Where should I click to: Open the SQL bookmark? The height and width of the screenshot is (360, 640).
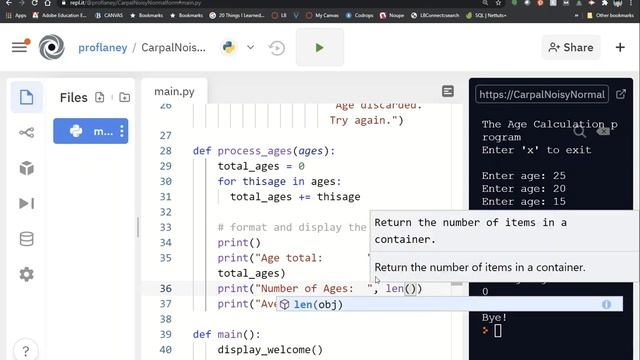pos(486,16)
